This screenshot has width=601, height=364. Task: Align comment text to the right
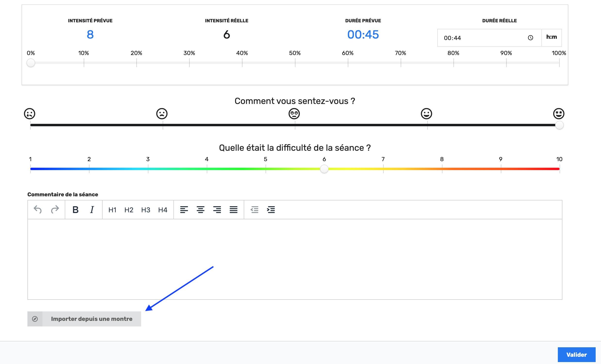(217, 210)
